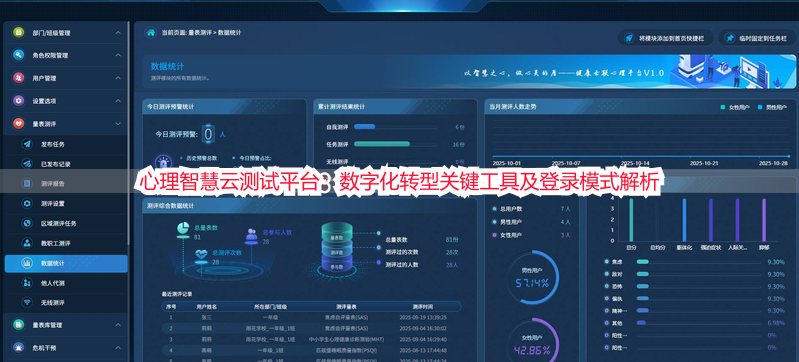The image size is (799, 362).
Task: Click the trend line end point near 2025-10-28
Action: 788,156
